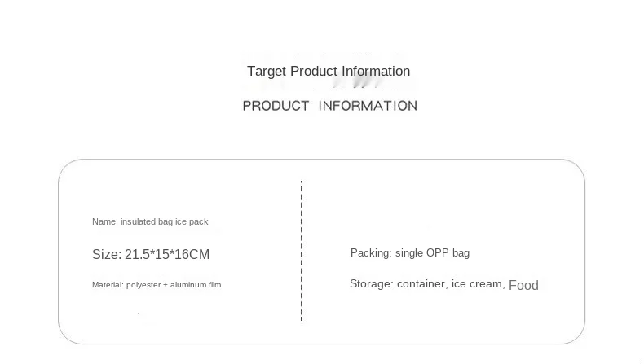Screen dimensions: 644x364
Task: Click the word 'INFORMATION' in uppercase subtitle
Action: click(368, 106)
